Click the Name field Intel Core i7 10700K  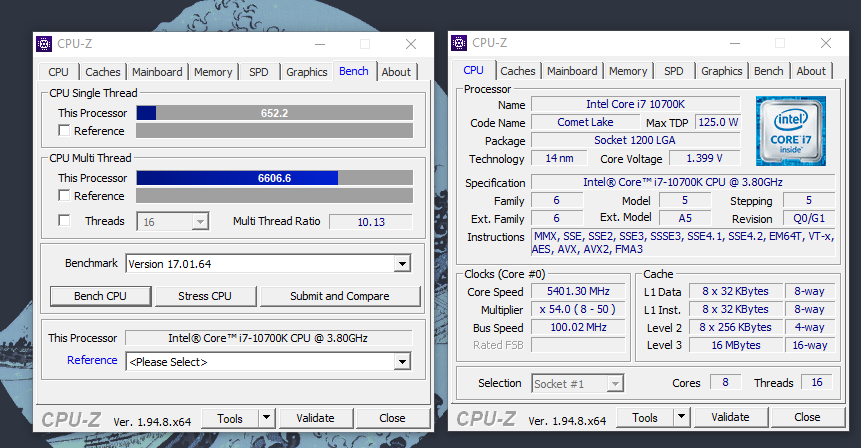636,104
